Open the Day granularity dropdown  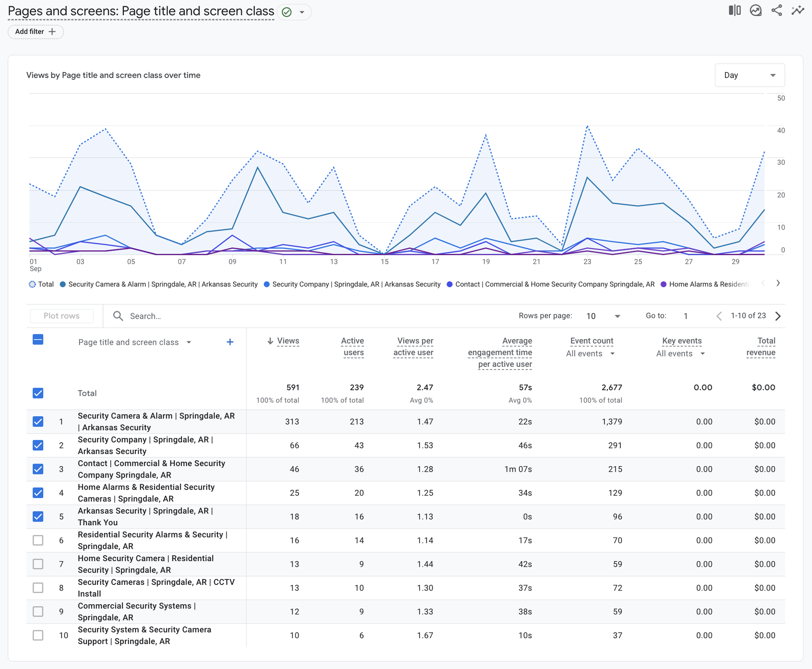click(x=749, y=75)
